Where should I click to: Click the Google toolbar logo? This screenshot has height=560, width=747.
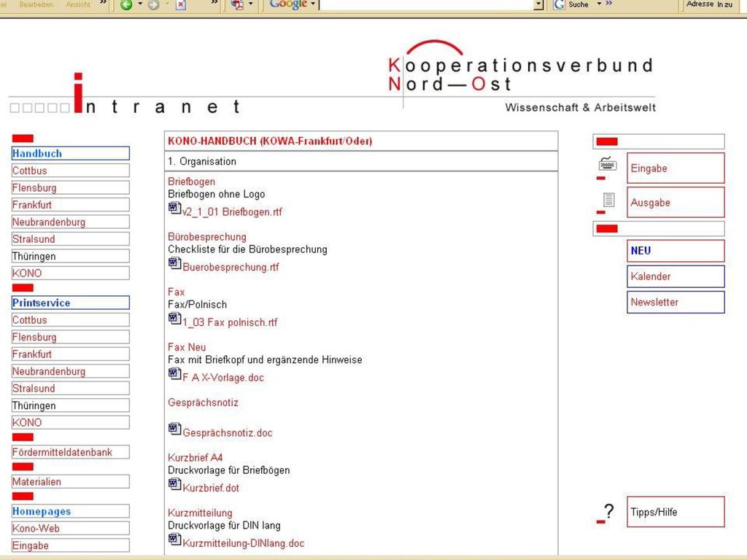pyautogui.click(x=288, y=4)
